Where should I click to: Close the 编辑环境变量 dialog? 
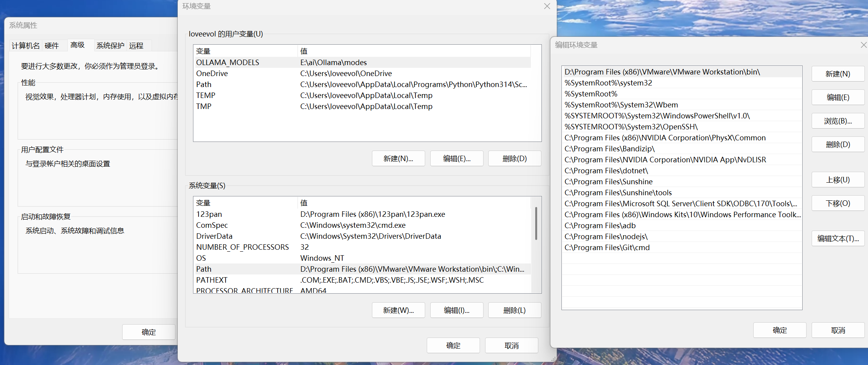pyautogui.click(x=864, y=45)
